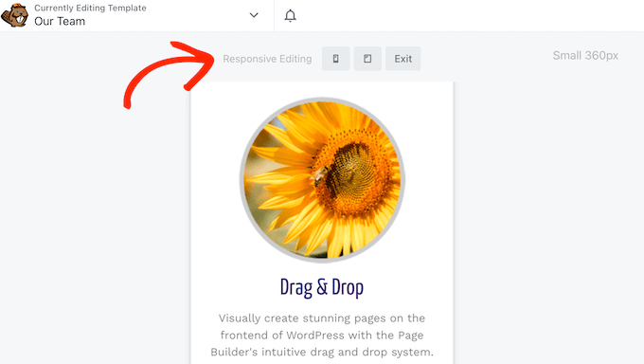Select the circular sunflower photo
The height and width of the screenshot is (364, 644).
[x=322, y=180]
